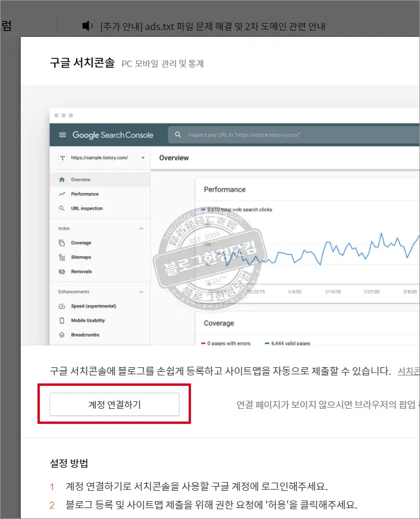Open the sample.tistory.com property dropdown
420x519 pixels.
pos(142,157)
